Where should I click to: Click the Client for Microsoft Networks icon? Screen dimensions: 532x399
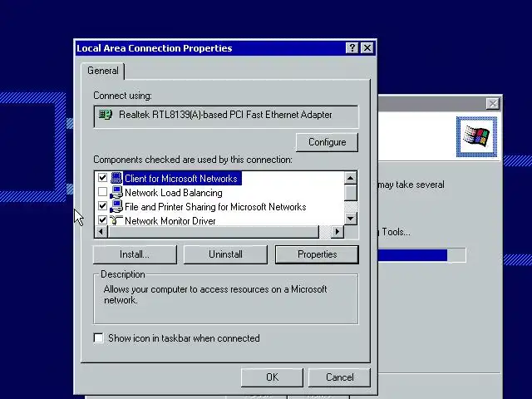click(116, 178)
